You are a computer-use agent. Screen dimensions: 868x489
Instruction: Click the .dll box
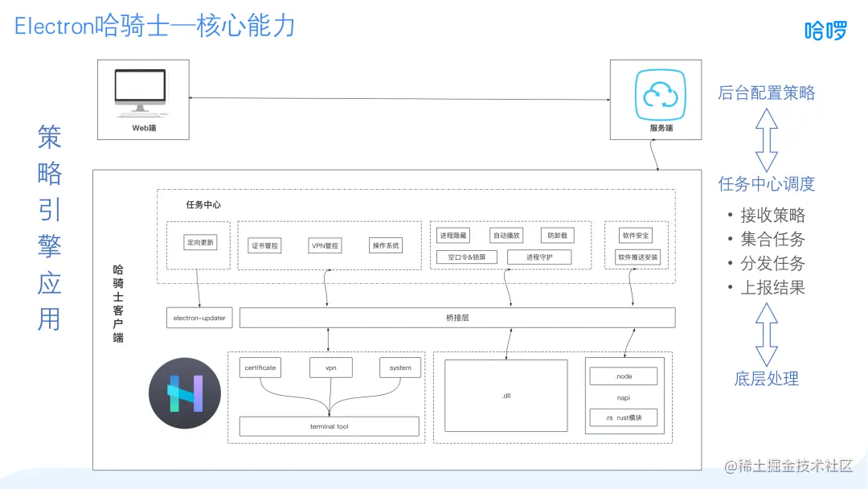coord(506,396)
